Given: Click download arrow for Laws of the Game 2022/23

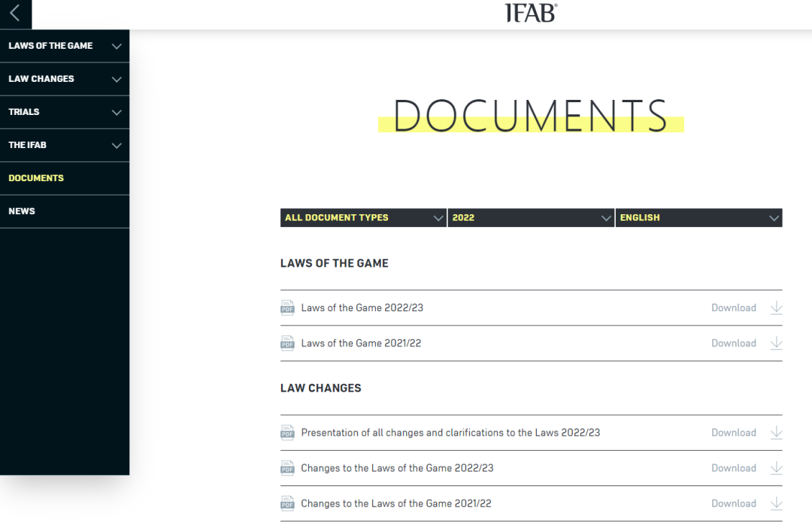Looking at the screenshot, I should point(776,308).
